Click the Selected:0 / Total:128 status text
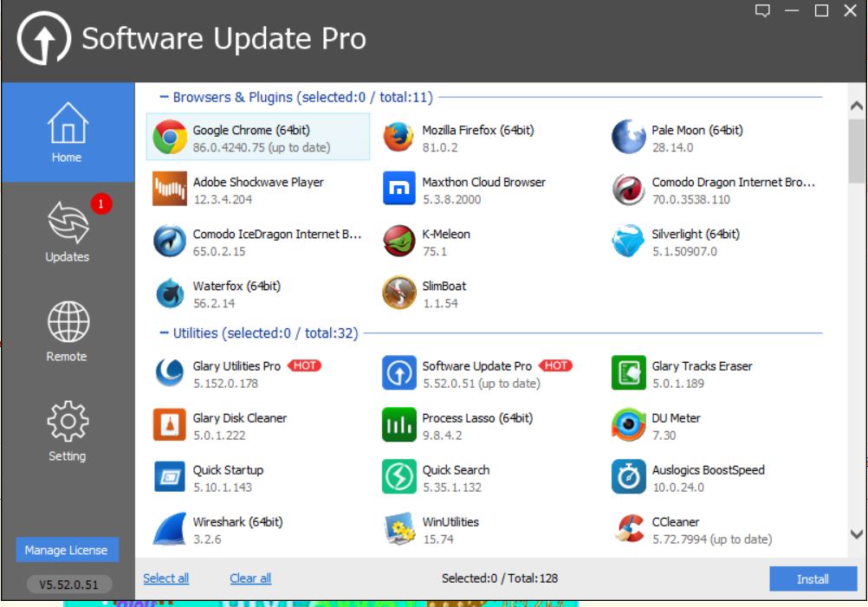 [x=499, y=578]
